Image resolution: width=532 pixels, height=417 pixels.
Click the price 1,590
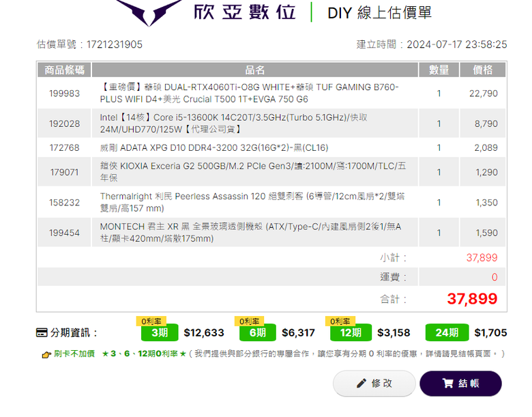click(486, 233)
